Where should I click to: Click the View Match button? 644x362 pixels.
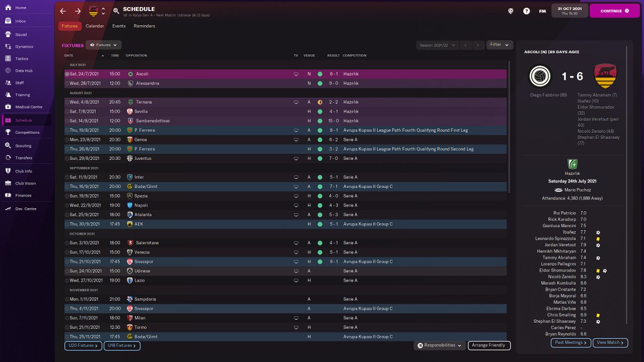[x=610, y=342]
